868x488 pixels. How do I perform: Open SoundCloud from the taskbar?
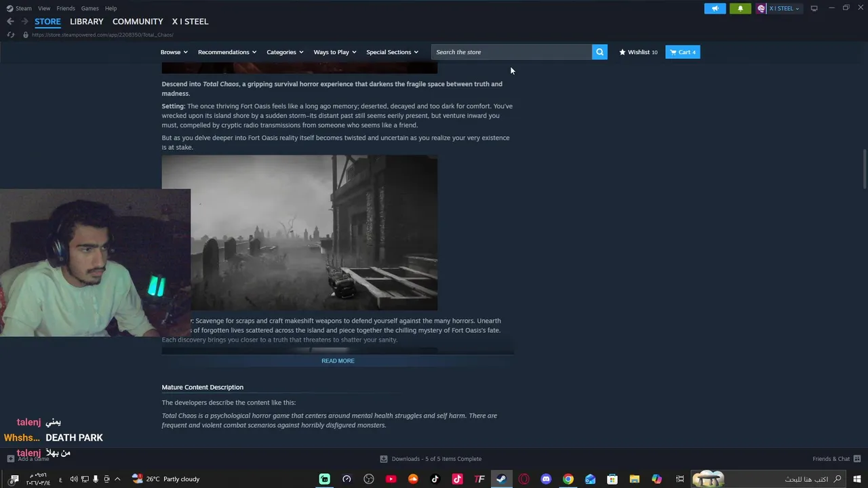(x=413, y=479)
